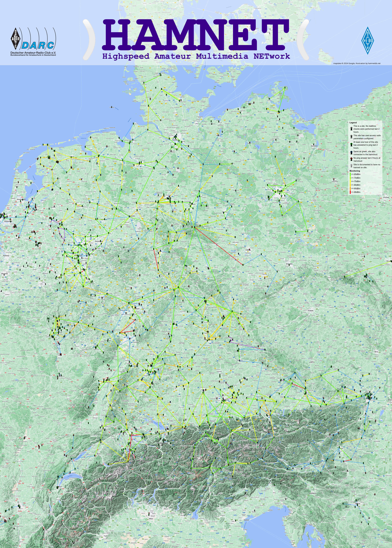This screenshot has width=392, height=548.
Task: Click the Brno city label
Action: (x=377, y=352)
